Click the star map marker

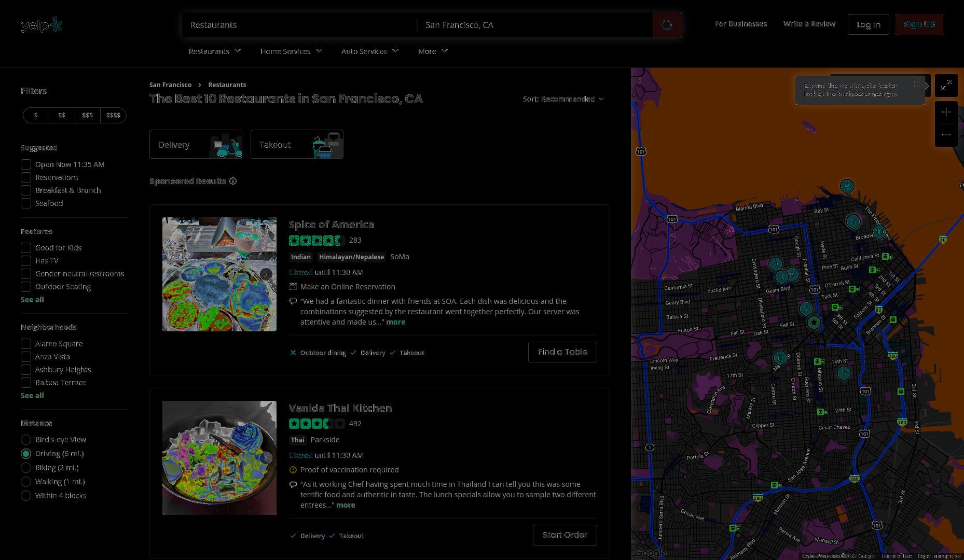814,323
